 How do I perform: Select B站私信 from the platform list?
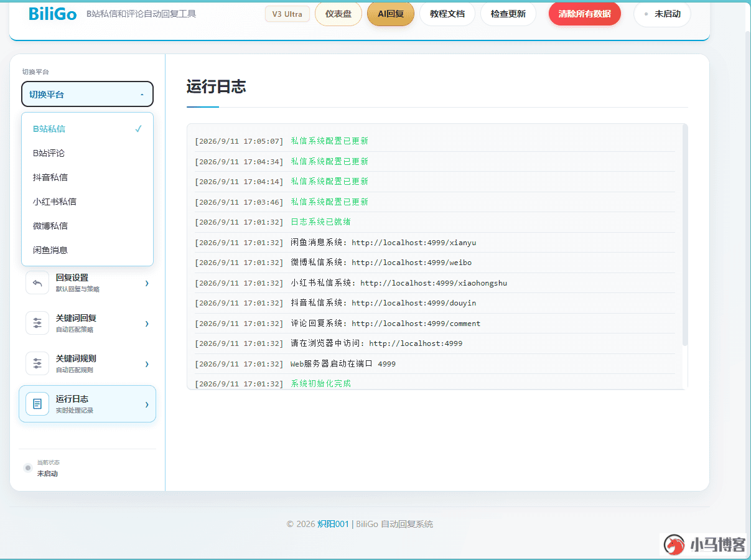[x=87, y=129]
